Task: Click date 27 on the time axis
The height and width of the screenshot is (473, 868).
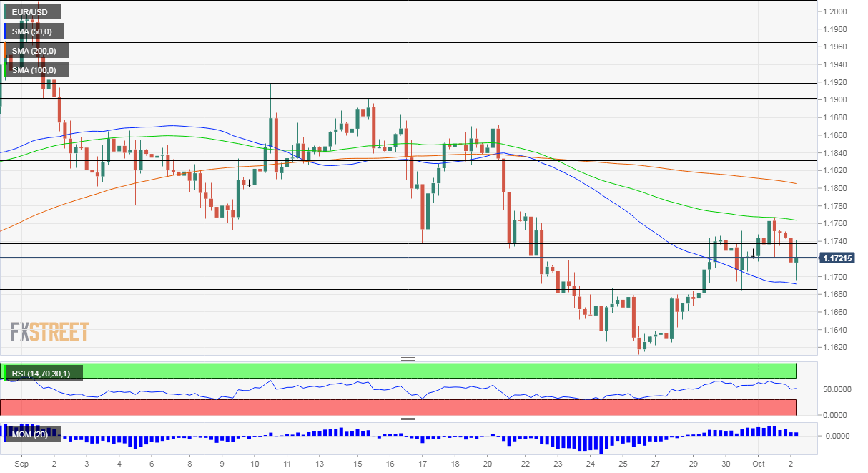Action: point(656,464)
